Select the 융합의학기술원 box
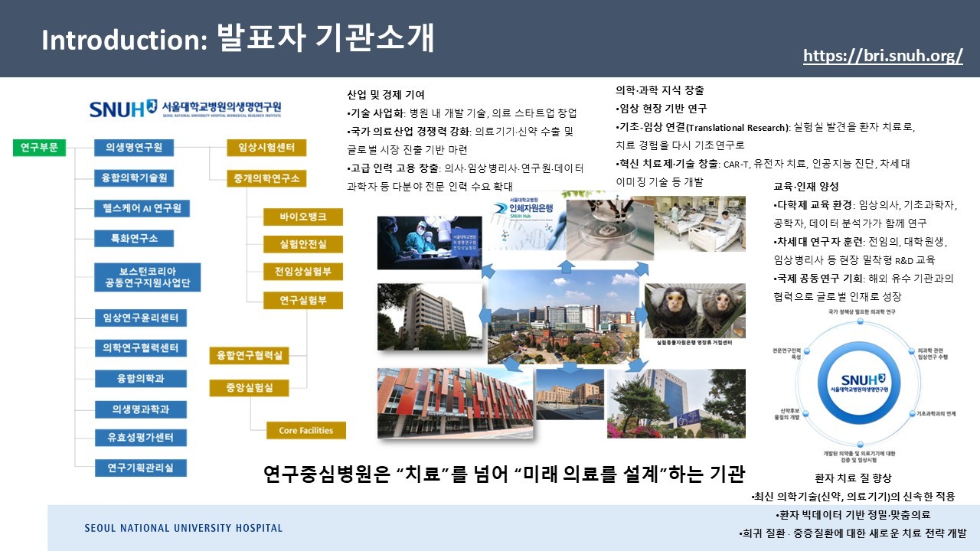 click(134, 178)
